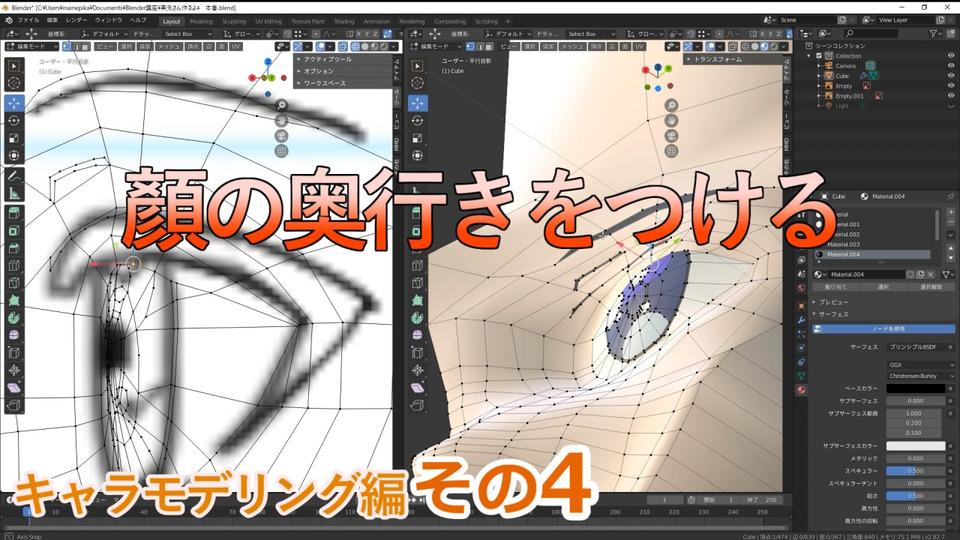
Task: Select the Loop Cut tool in left viewport
Action: click(14, 266)
